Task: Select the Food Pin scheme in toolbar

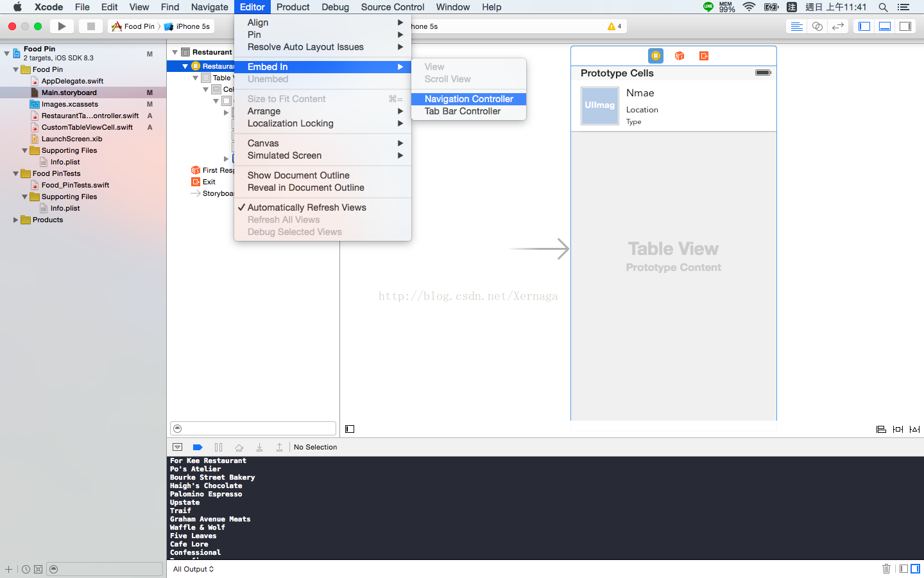Action: click(x=133, y=26)
